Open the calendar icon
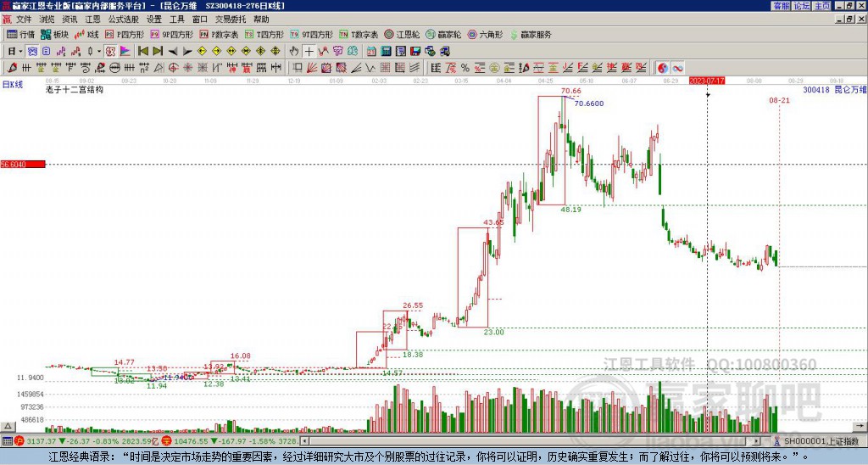 371,51
